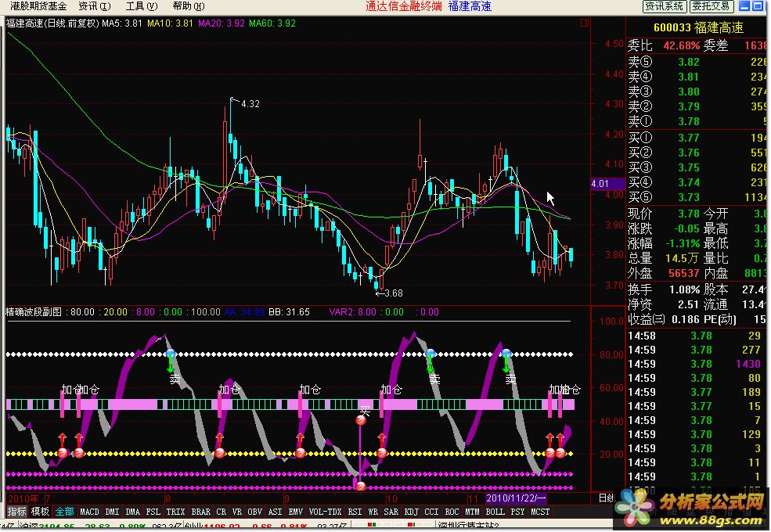Switch to the DMA indicator
This screenshot has height=532, width=771.
pyautogui.click(x=133, y=512)
